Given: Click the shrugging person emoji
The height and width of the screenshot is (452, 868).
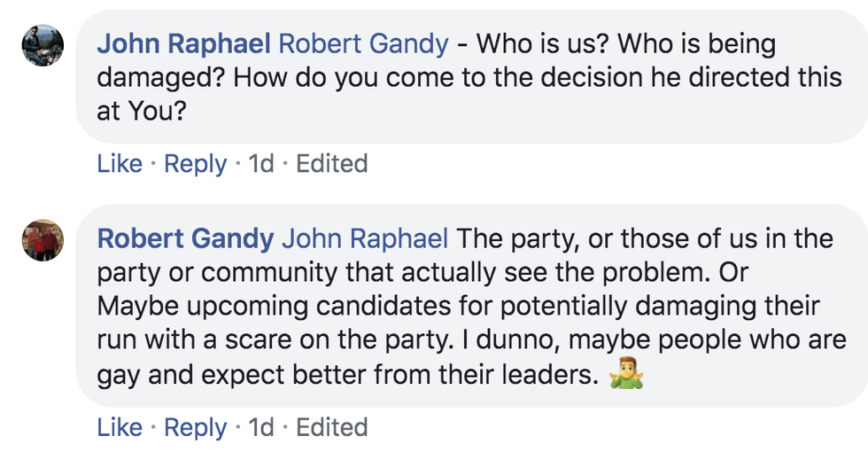Looking at the screenshot, I should click(626, 375).
